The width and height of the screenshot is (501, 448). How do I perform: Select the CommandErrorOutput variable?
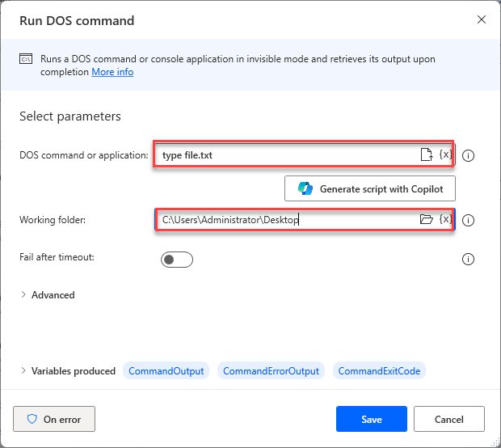point(271,371)
